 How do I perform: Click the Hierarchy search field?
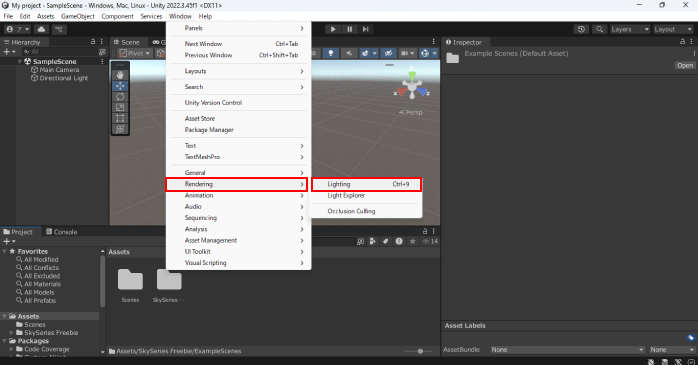59,52
